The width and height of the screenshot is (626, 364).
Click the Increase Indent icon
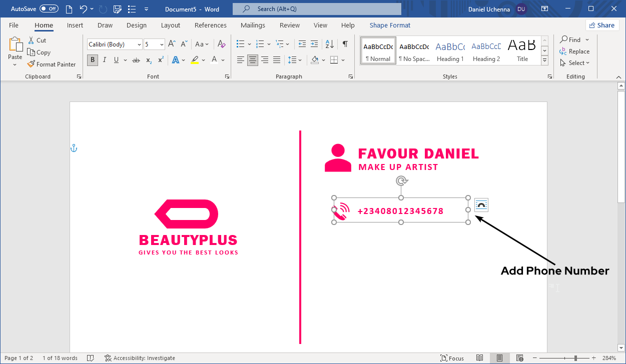click(314, 44)
